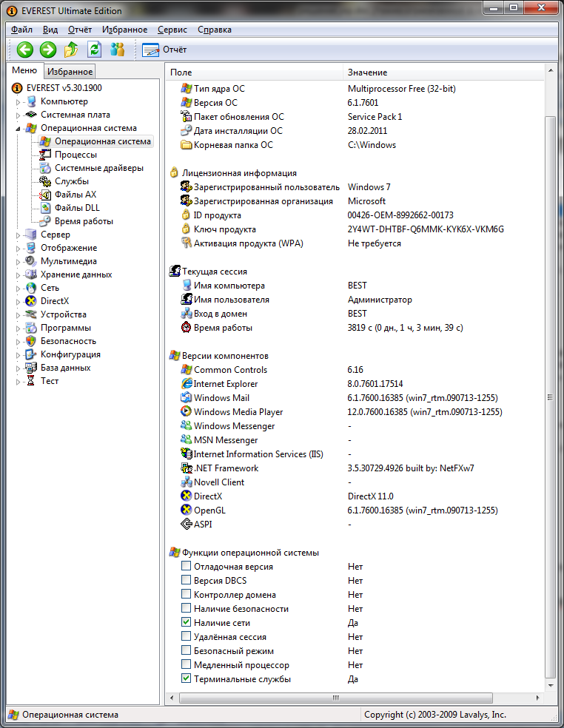The width and height of the screenshot is (564, 728).
Task: Click the Отображение monitor icon
Action: click(x=31, y=248)
